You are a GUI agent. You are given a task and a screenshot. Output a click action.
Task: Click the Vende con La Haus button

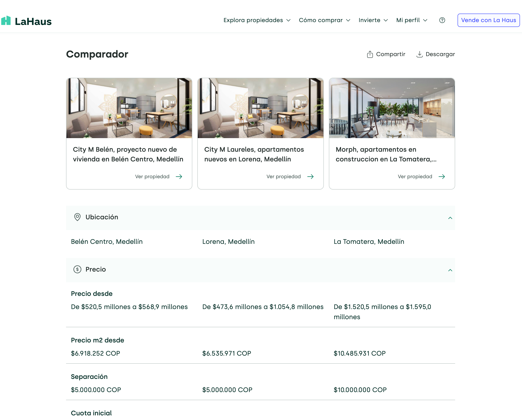coord(488,20)
